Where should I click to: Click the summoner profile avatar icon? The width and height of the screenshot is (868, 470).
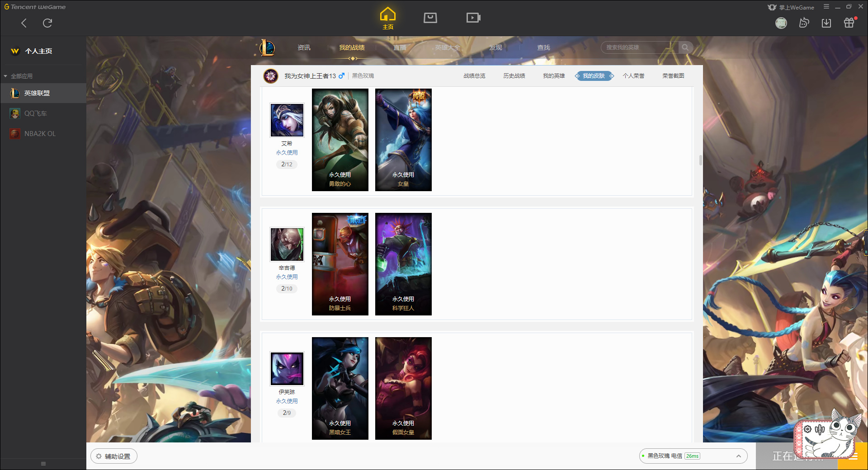click(x=271, y=76)
